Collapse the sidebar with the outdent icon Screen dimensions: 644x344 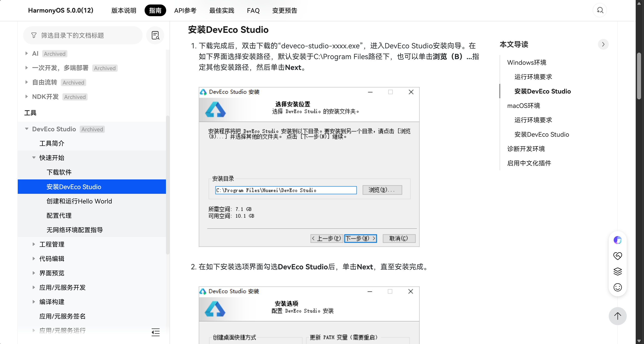[156, 332]
